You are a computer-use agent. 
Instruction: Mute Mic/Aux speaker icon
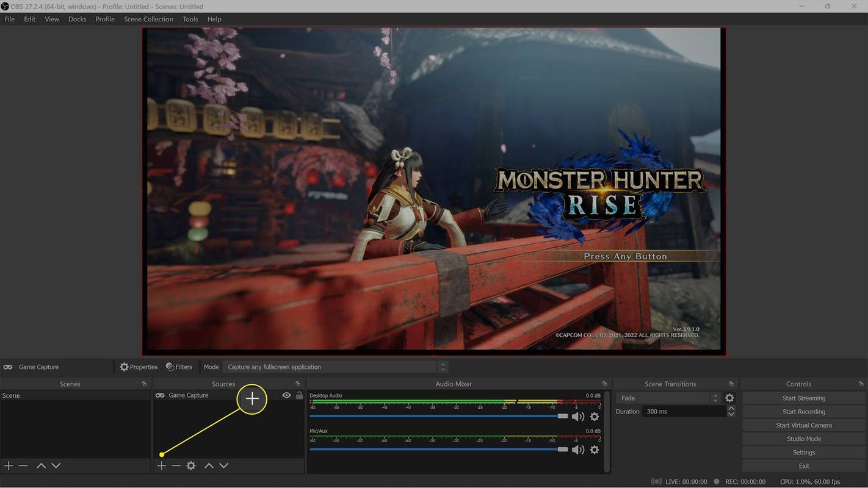tap(577, 450)
